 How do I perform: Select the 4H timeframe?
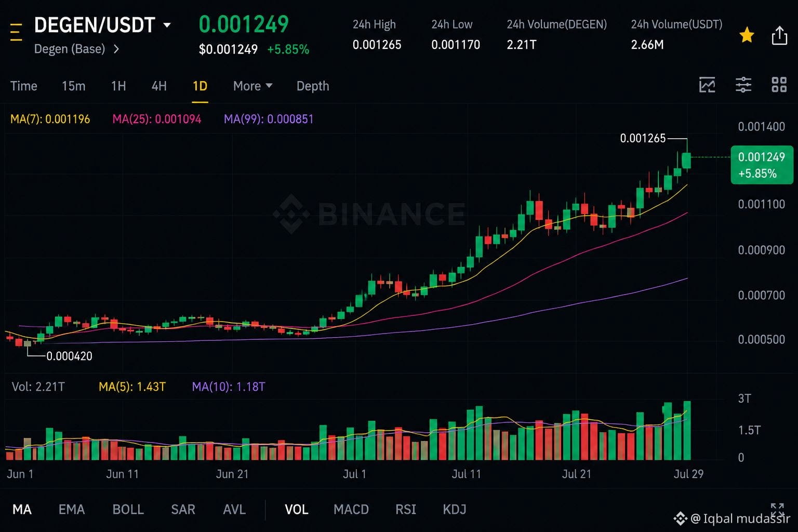click(159, 86)
